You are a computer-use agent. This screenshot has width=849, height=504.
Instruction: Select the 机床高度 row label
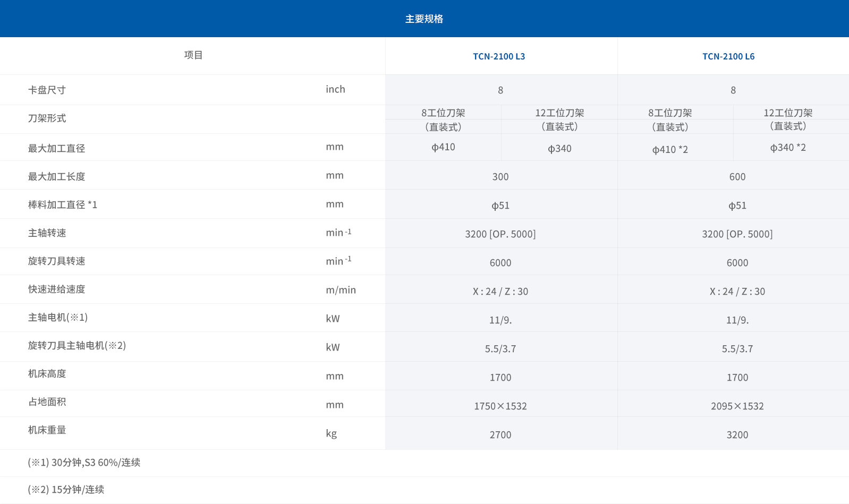pyautogui.click(x=47, y=374)
